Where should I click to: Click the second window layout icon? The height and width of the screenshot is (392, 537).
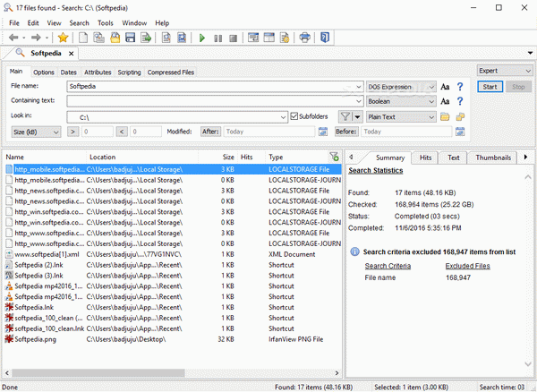(x=268, y=38)
